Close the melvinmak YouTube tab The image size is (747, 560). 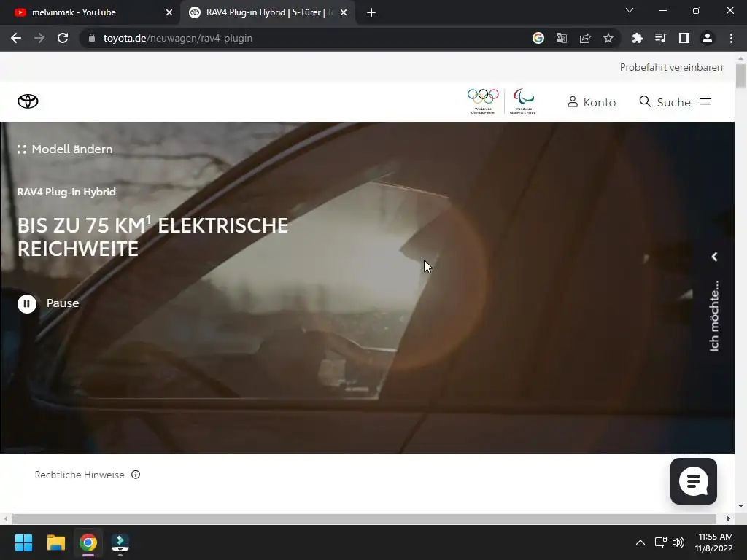point(169,13)
